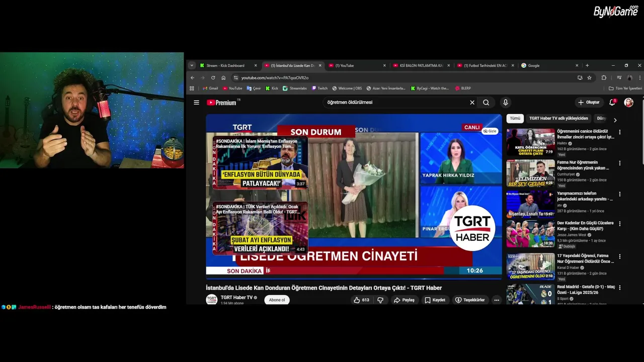This screenshot has width=644, height=362.
Task: Open YouTube notifications bell
Action: click(x=612, y=103)
